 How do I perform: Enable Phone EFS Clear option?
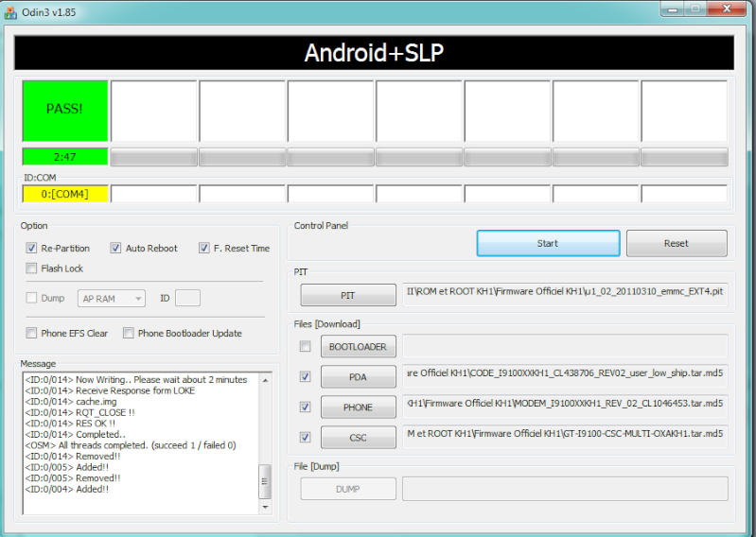point(31,333)
